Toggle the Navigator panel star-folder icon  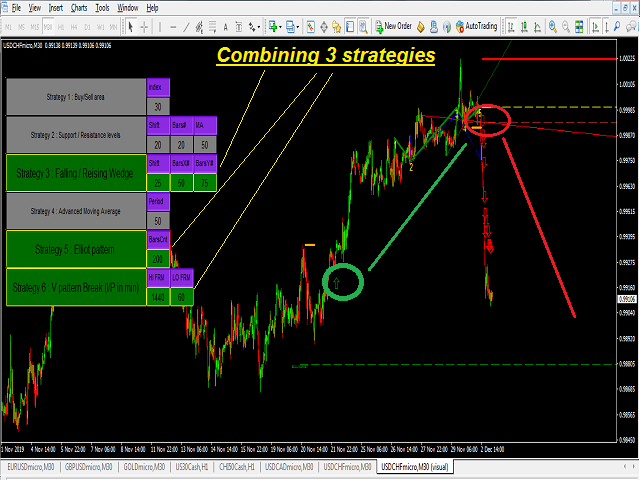(x=337, y=27)
